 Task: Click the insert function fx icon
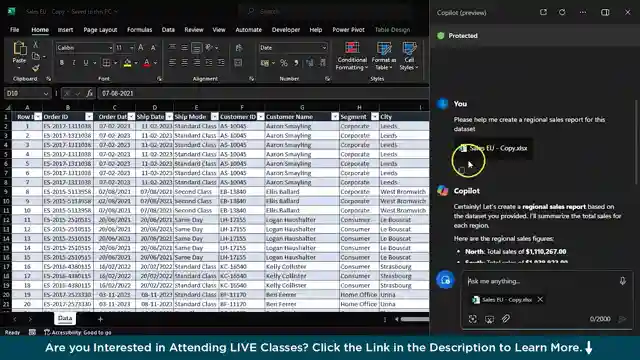click(x=89, y=93)
